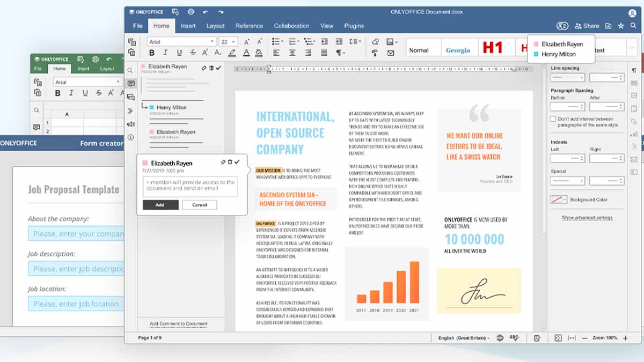The image size is (644, 362).
Task: Open the Plugins tab
Action: (x=354, y=26)
